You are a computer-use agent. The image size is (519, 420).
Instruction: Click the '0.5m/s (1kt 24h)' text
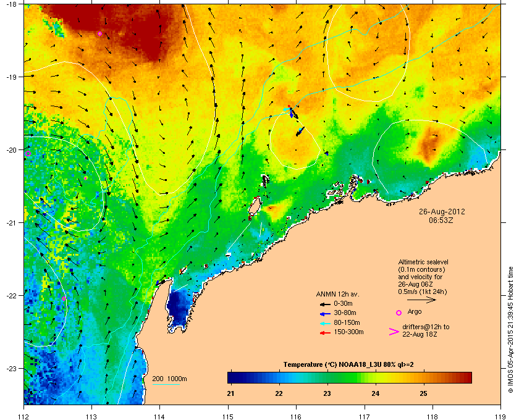point(423,292)
